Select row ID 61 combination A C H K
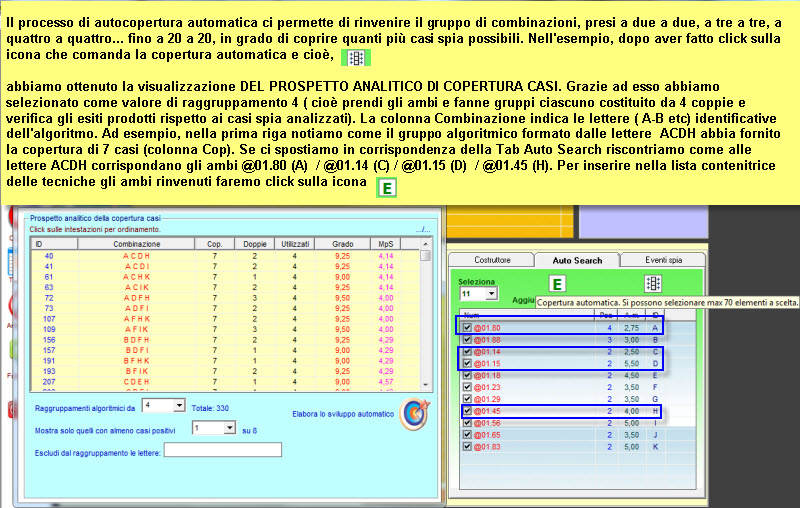Screen dimensions: 800x508 point(226,277)
